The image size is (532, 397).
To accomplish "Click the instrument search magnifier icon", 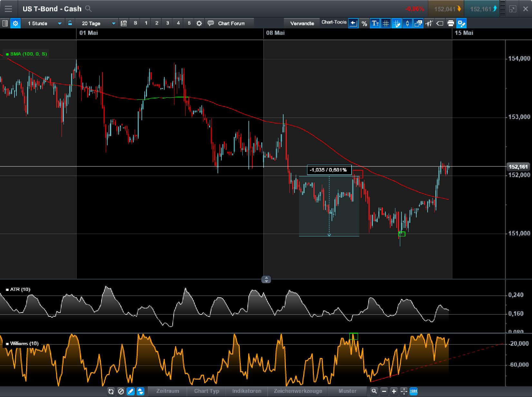I will pos(88,9).
